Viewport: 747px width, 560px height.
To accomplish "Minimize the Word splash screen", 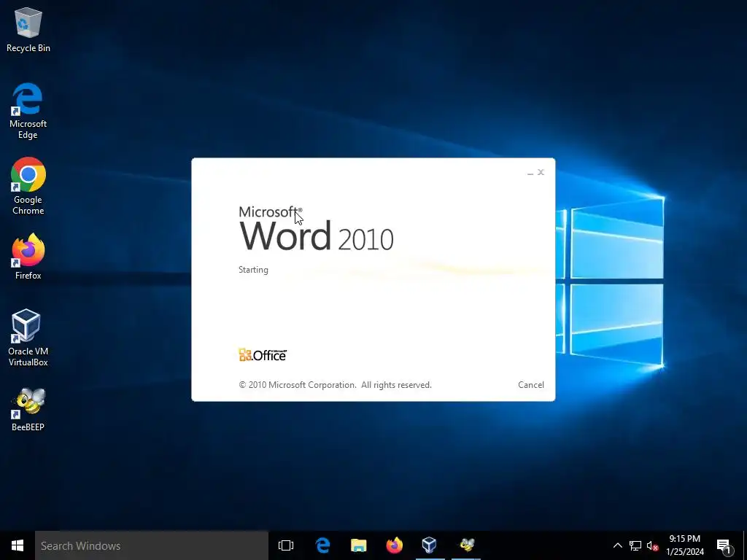I will pyautogui.click(x=530, y=174).
